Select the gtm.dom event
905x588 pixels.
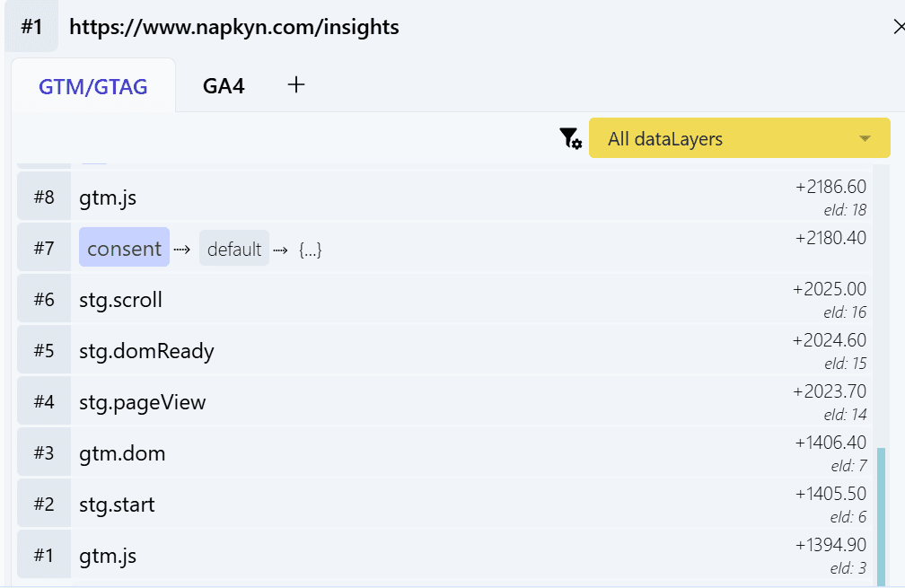pos(121,452)
